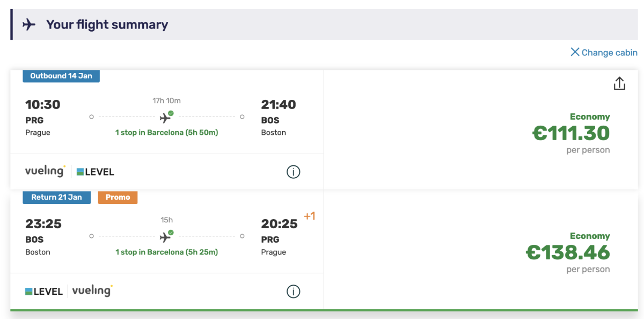Click the Vueling logo on outbound flight

click(45, 171)
